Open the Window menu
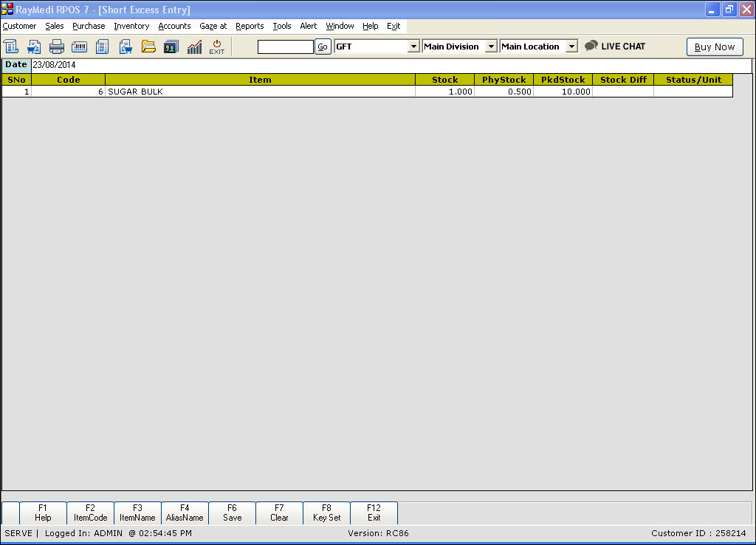The width and height of the screenshot is (756, 545). click(340, 26)
